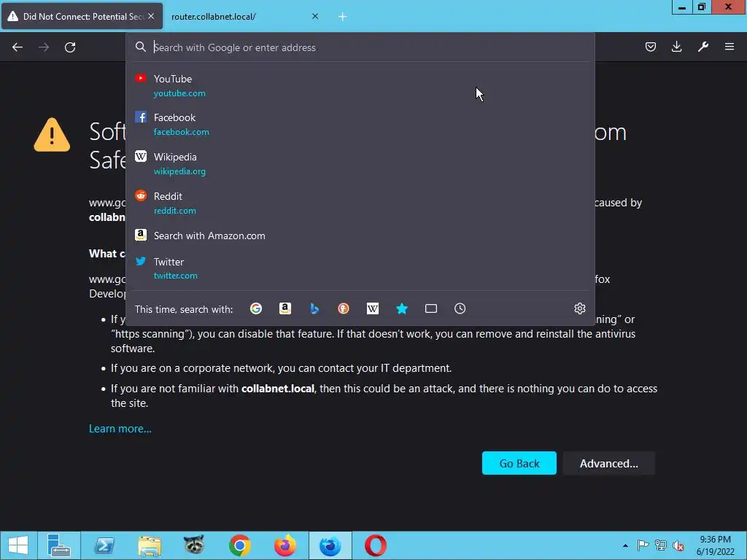The width and height of the screenshot is (747, 560).
Task: Click the Go Back button
Action: [x=519, y=463]
